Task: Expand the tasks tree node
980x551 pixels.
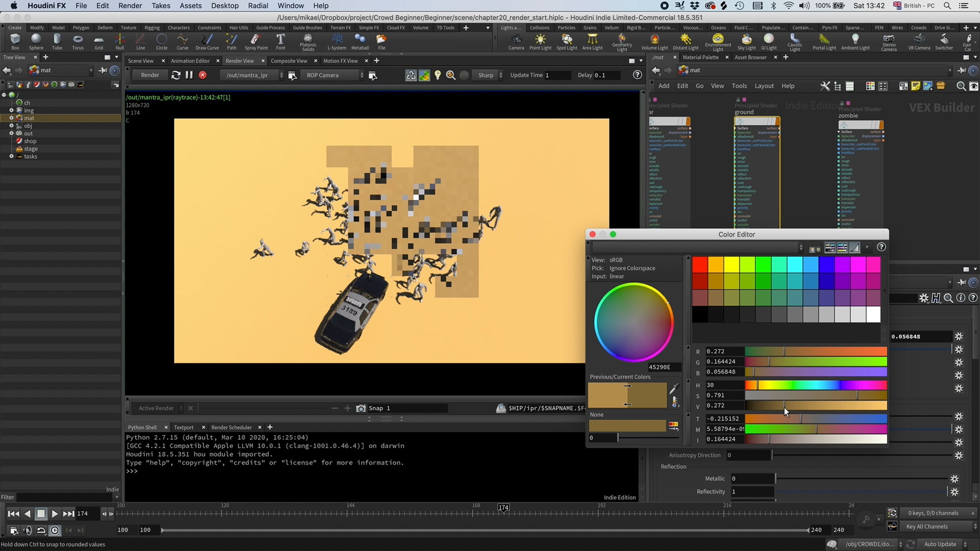Action: 11,156
